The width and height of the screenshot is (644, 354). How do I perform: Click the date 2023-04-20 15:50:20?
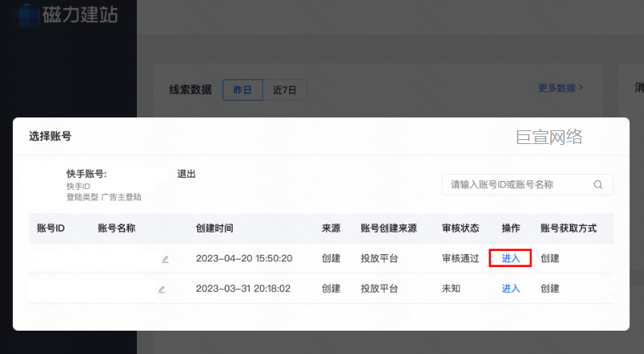click(x=244, y=258)
